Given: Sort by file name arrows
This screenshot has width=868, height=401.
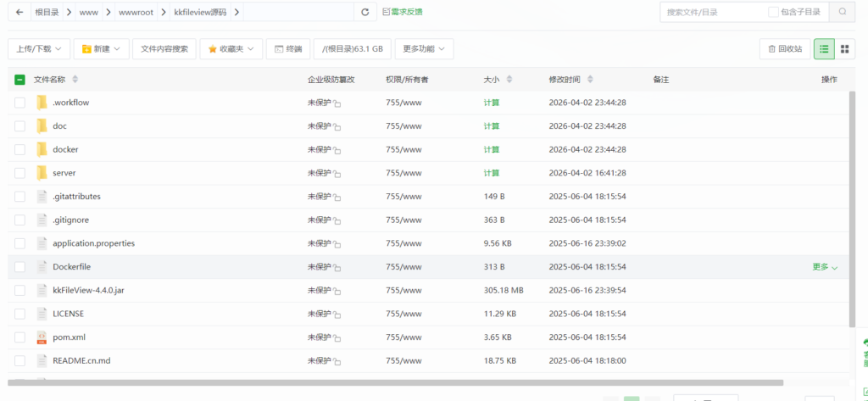Looking at the screenshot, I should (75, 80).
